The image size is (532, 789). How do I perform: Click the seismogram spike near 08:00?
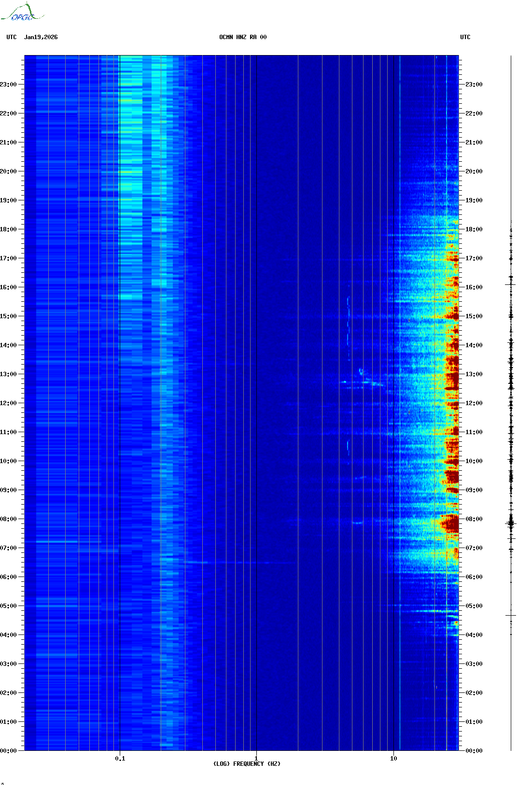tap(511, 523)
